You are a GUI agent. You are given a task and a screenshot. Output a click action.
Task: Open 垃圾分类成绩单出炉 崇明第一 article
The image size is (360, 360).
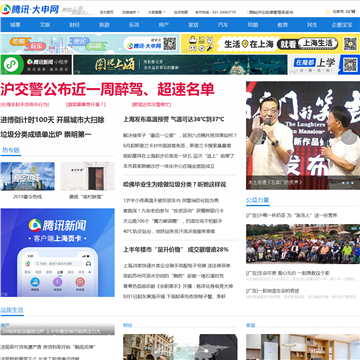46,135
